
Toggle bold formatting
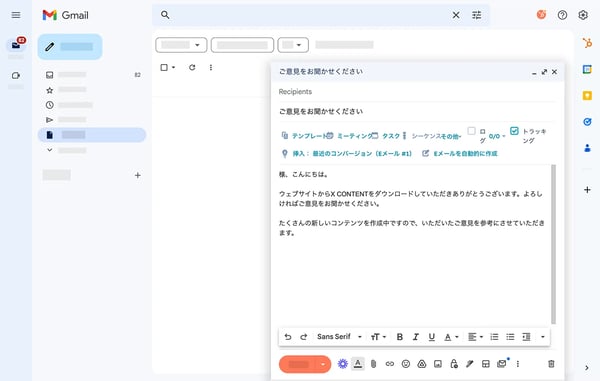click(x=399, y=337)
